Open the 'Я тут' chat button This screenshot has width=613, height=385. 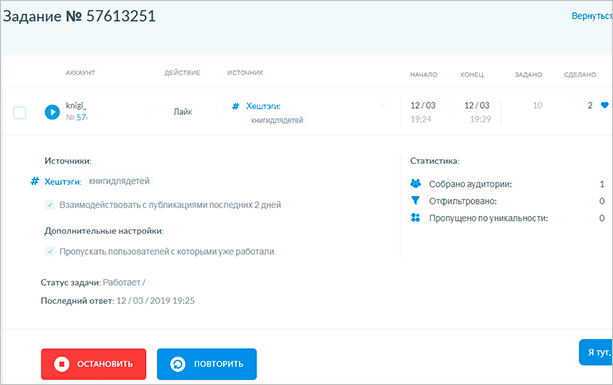click(595, 352)
